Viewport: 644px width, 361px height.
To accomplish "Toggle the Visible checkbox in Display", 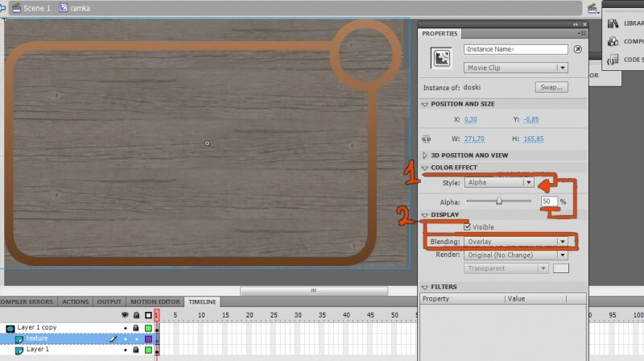I will (x=468, y=227).
